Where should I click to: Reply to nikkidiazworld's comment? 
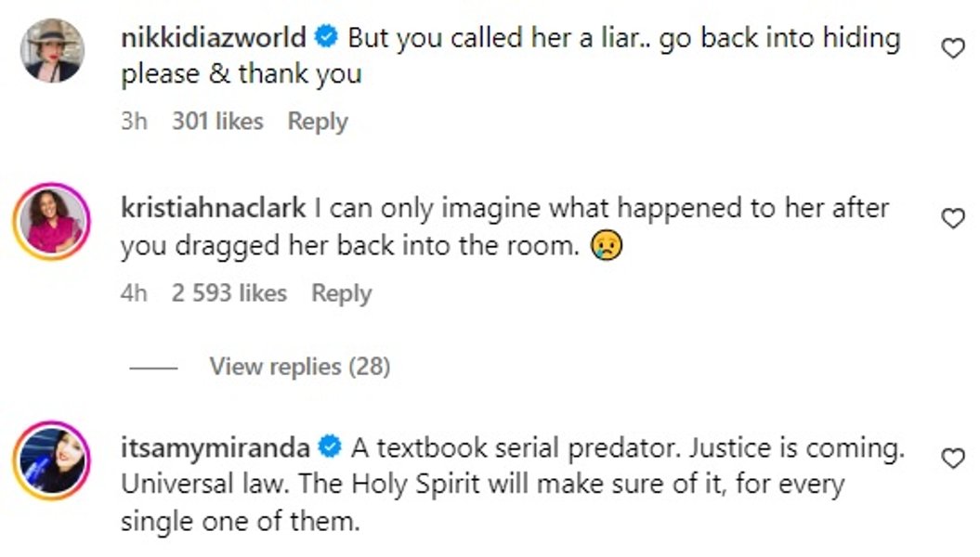[318, 121]
